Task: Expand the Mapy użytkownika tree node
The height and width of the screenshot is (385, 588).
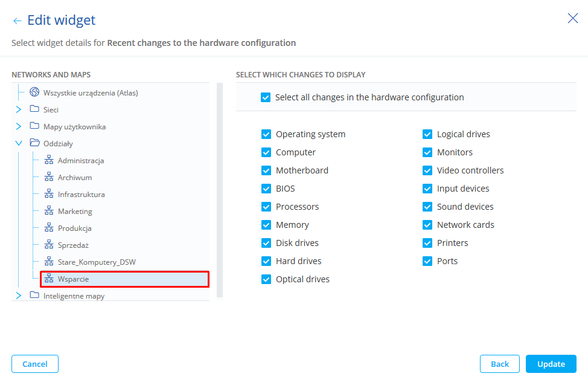Action: (19, 126)
